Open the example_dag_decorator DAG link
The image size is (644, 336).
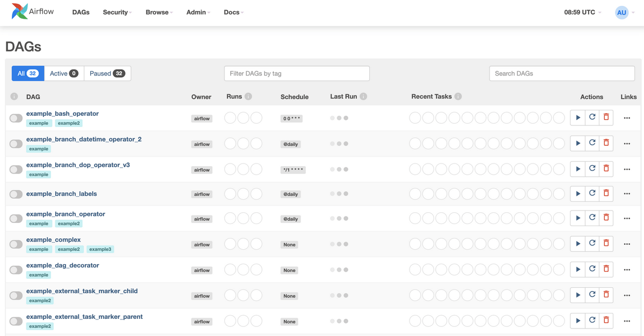click(x=63, y=265)
